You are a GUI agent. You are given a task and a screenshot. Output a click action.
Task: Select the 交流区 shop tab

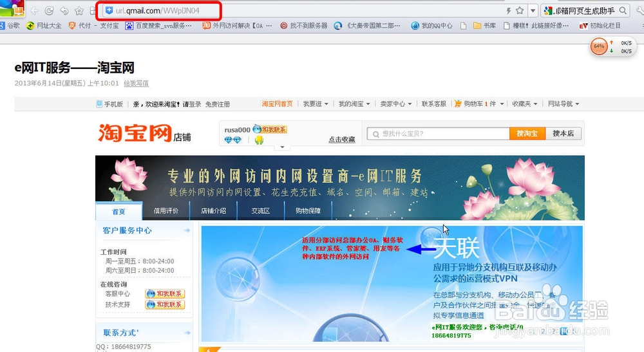tap(260, 211)
